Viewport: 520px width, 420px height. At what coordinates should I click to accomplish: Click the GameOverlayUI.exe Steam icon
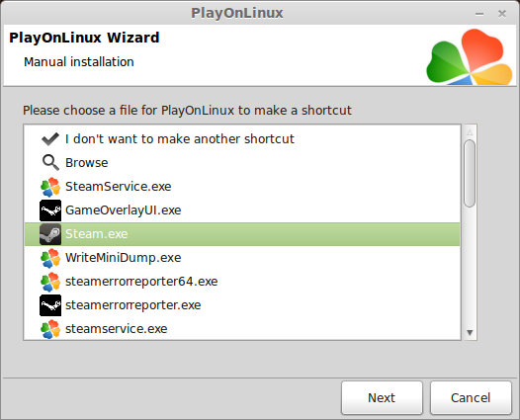pos(50,210)
